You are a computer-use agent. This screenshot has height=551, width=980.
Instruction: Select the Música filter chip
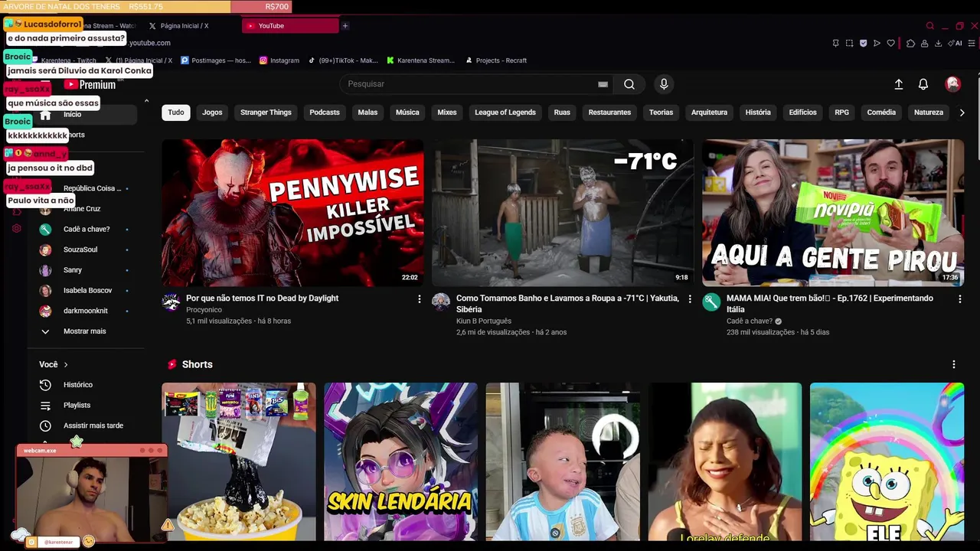tap(407, 112)
